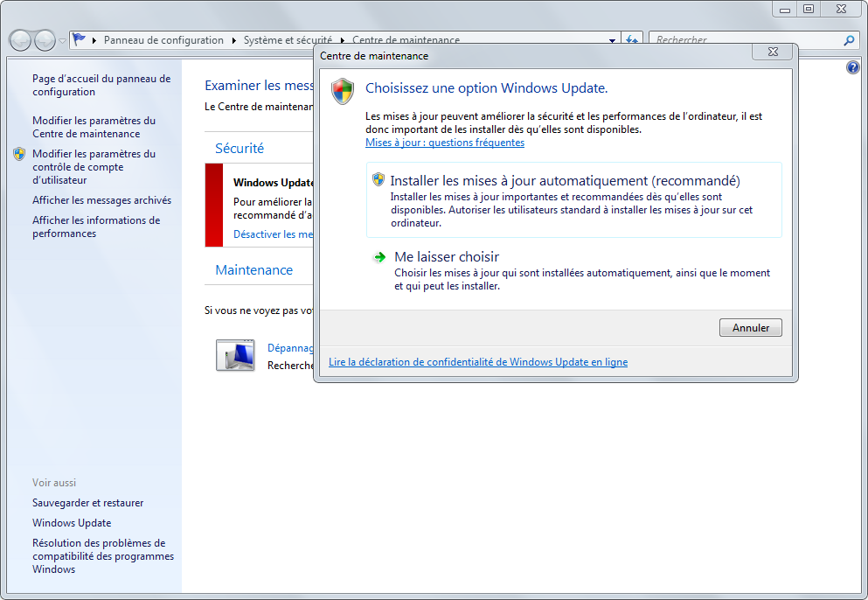The width and height of the screenshot is (868, 600).
Task: Choose Installer les mises à jour automatiquement
Action: pyautogui.click(x=574, y=200)
